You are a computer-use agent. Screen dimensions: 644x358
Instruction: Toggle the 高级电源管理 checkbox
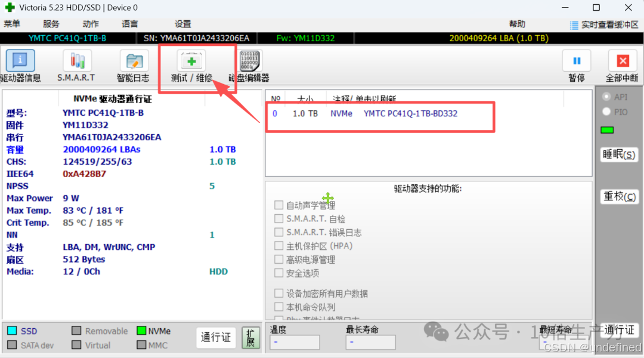point(279,260)
